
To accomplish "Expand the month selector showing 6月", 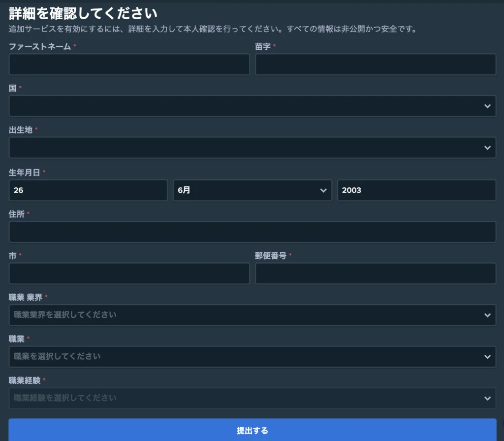I will (x=252, y=190).
